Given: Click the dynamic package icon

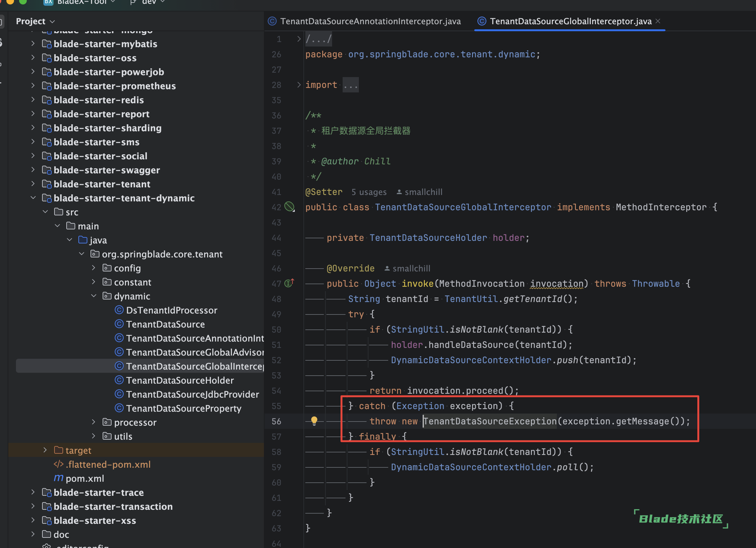Looking at the screenshot, I should point(107,296).
